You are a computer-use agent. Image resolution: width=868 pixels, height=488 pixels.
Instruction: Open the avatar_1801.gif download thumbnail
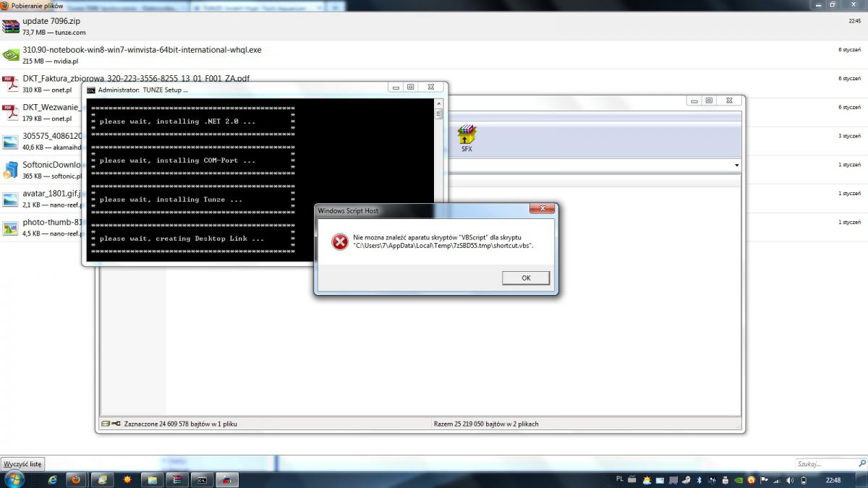pos(10,199)
